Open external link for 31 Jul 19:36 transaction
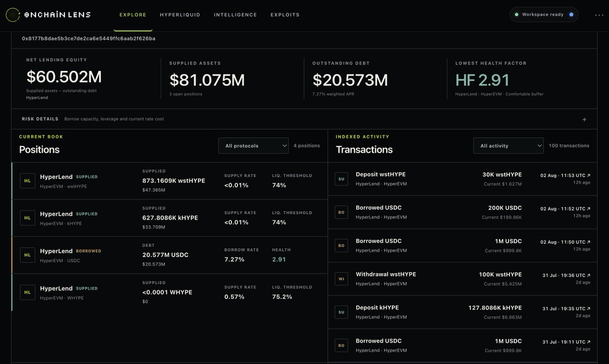This screenshot has height=364, width=609. (589, 275)
